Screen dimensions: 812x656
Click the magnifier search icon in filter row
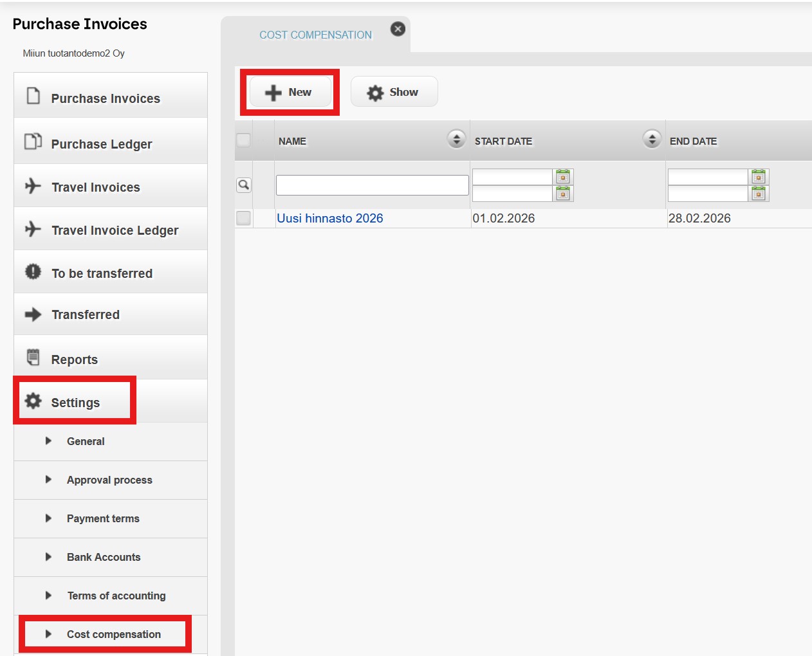[244, 185]
